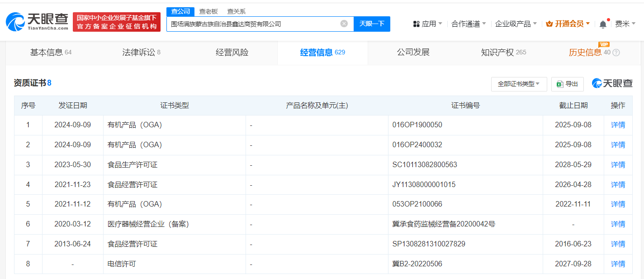Switch to the 法律诉讼 tab
The height and width of the screenshot is (279, 644).
click(x=141, y=53)
